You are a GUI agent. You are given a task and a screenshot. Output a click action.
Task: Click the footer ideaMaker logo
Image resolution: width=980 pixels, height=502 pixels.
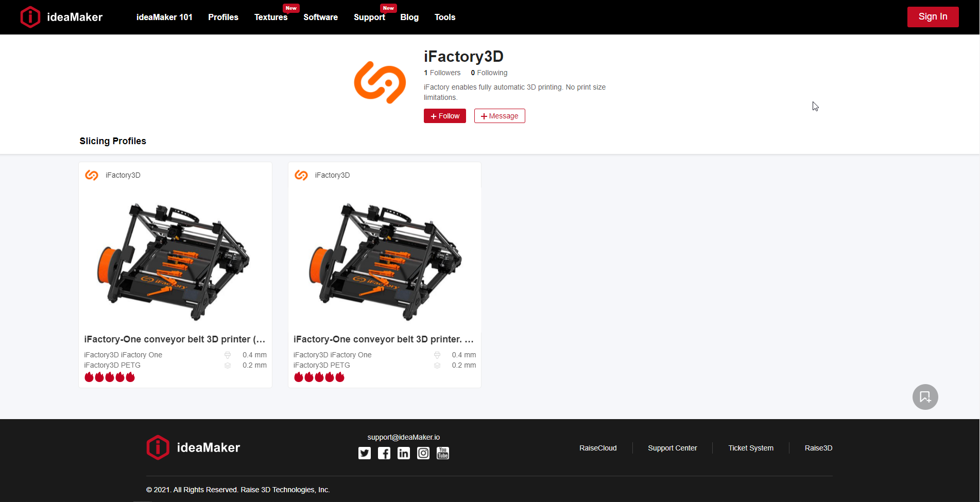[193, 447]
